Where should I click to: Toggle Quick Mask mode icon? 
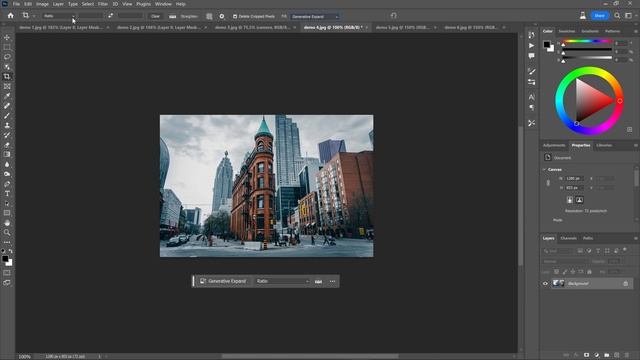tap(7, 273)
